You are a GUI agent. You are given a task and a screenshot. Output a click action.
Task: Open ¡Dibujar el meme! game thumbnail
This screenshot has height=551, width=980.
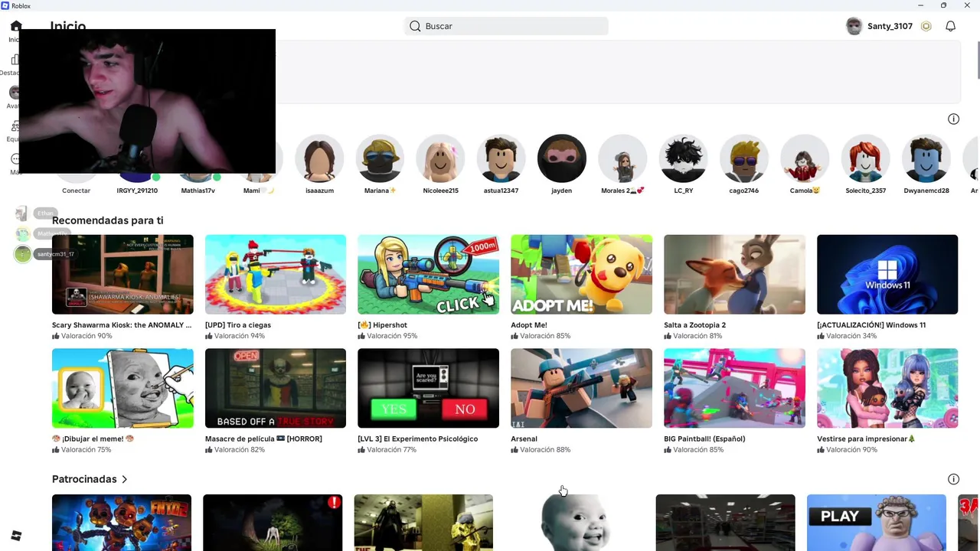tap(122, 388)
